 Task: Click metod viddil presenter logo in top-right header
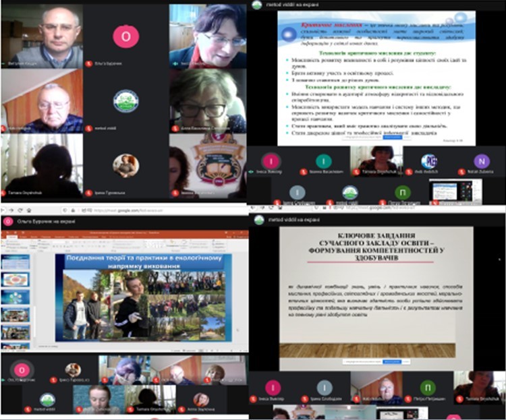(256, 5)
